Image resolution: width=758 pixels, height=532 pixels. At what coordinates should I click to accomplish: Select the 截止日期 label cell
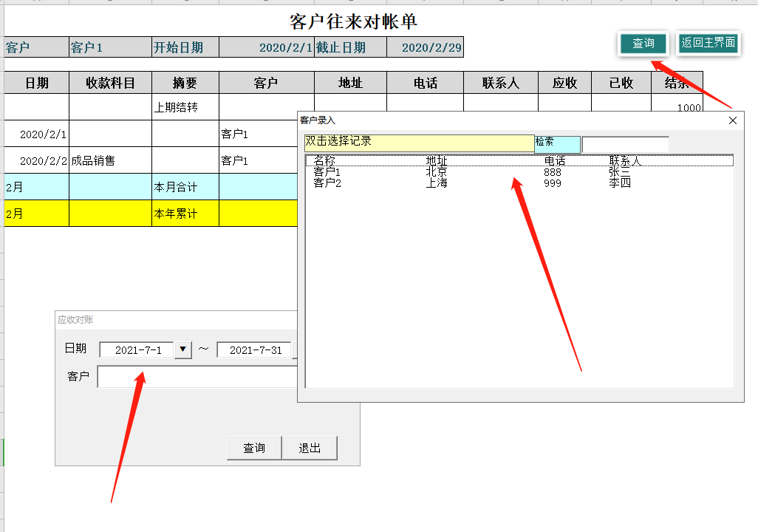coord(350,47)
